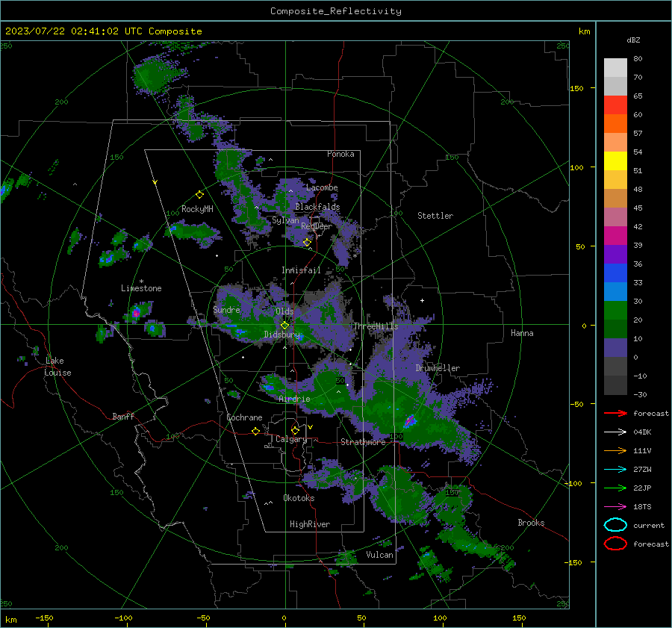Viewport: 672px width, 628px height.
Task: Pick the white 70-80 dBZ color band
Action: click(x=615, y=68)
